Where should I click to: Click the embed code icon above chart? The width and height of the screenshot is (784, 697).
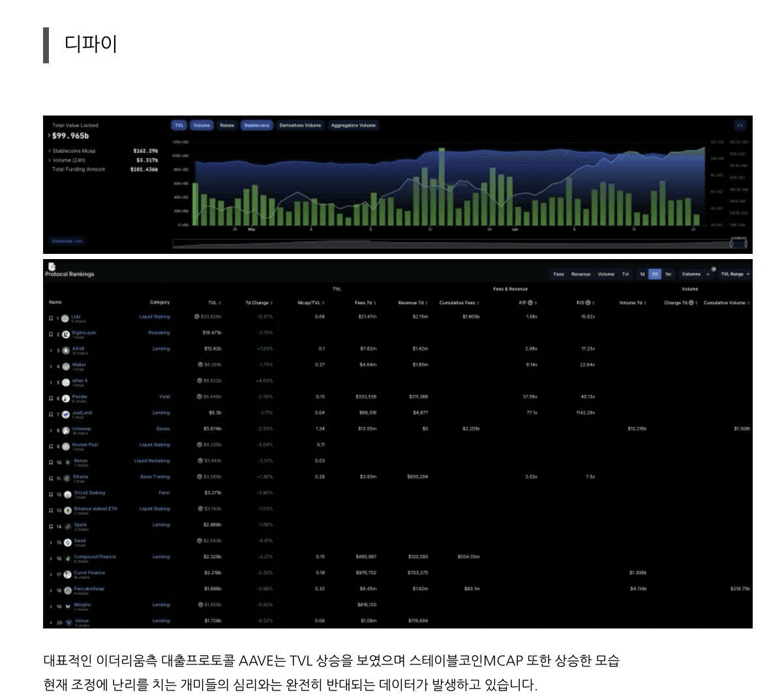(x=740, y=125)
